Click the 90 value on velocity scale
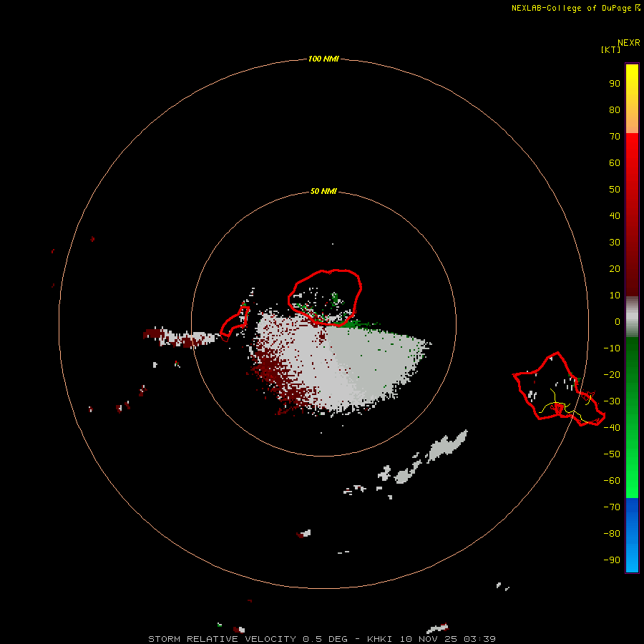Image resolution: width=644 pixels, height=644 pixels. point(615,84)
